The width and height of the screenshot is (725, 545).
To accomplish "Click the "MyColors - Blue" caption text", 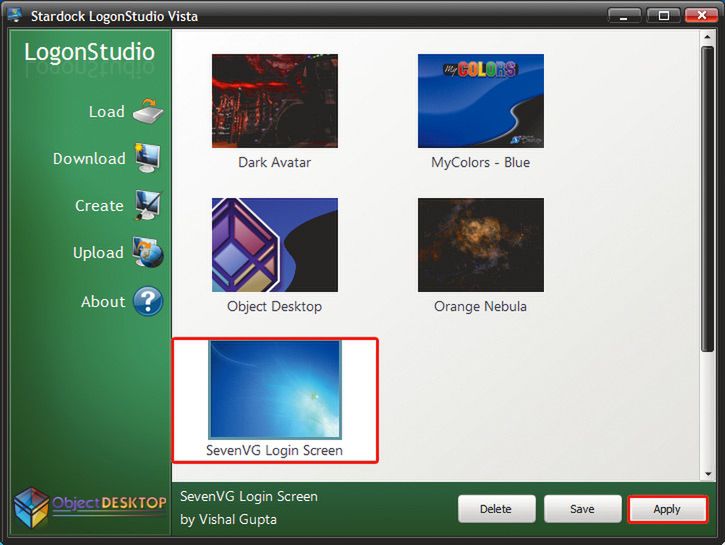I will point(480,162).
